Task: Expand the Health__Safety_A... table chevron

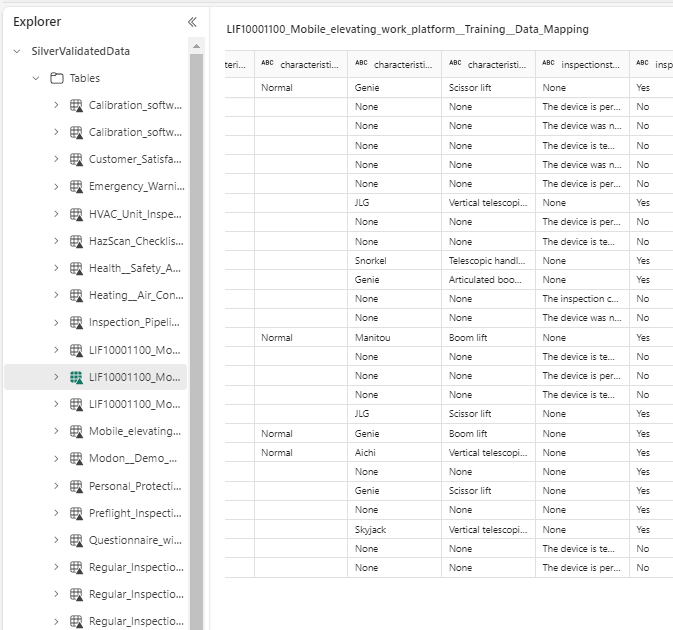Action: pyautogui.click(x=56, y=268)
